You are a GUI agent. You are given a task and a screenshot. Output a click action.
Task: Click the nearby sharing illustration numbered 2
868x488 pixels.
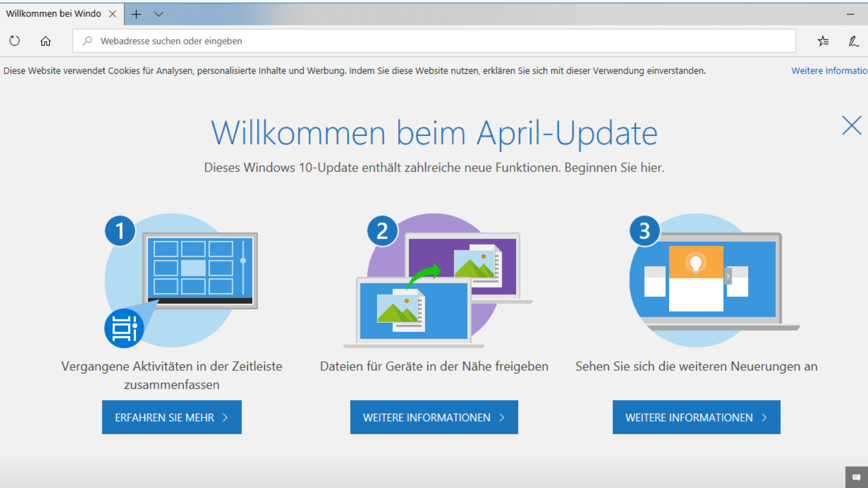click(x=438, y=280)
